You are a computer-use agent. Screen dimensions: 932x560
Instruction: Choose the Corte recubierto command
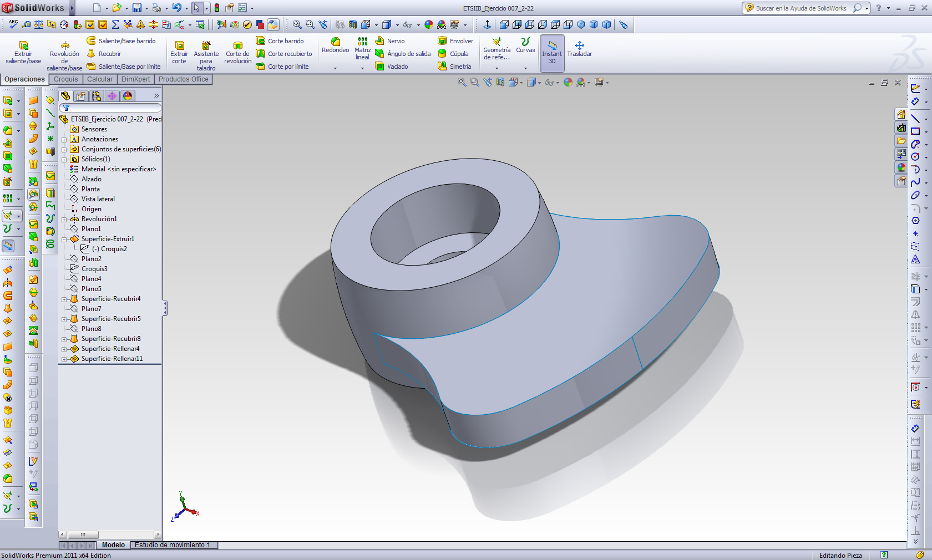coord(284,54)
